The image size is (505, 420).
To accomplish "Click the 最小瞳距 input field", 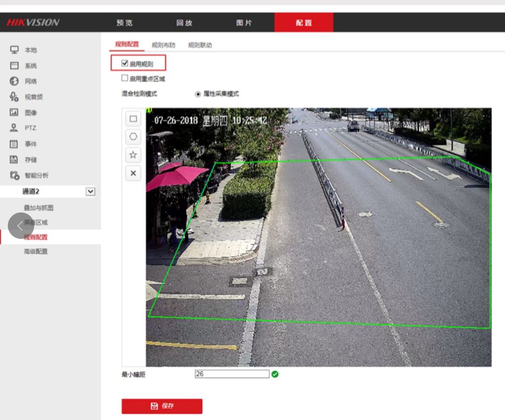I will click(232, 374).
